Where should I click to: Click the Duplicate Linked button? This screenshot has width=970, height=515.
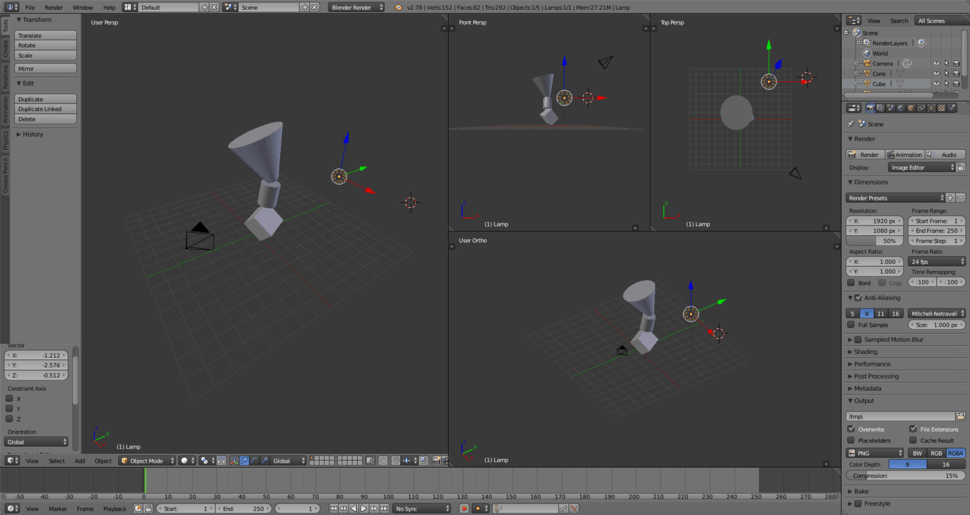[x=46, y=109]
